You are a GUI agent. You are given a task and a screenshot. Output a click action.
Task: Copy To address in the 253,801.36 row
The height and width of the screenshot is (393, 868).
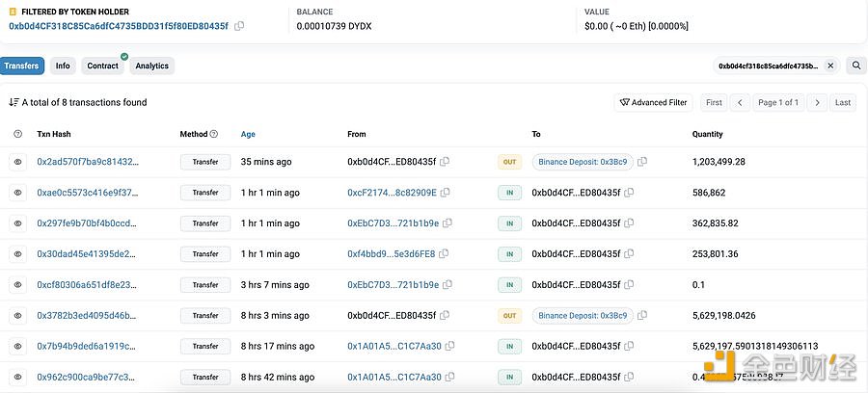pos(629,254)
